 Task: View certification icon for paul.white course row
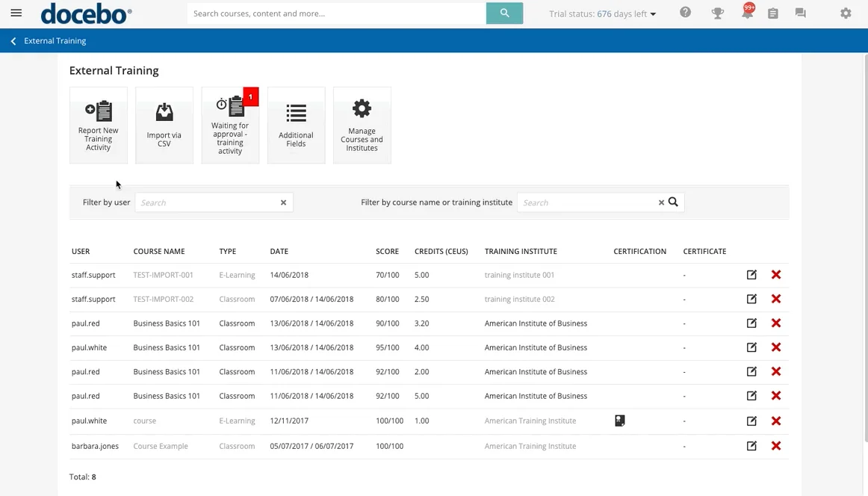619,421
